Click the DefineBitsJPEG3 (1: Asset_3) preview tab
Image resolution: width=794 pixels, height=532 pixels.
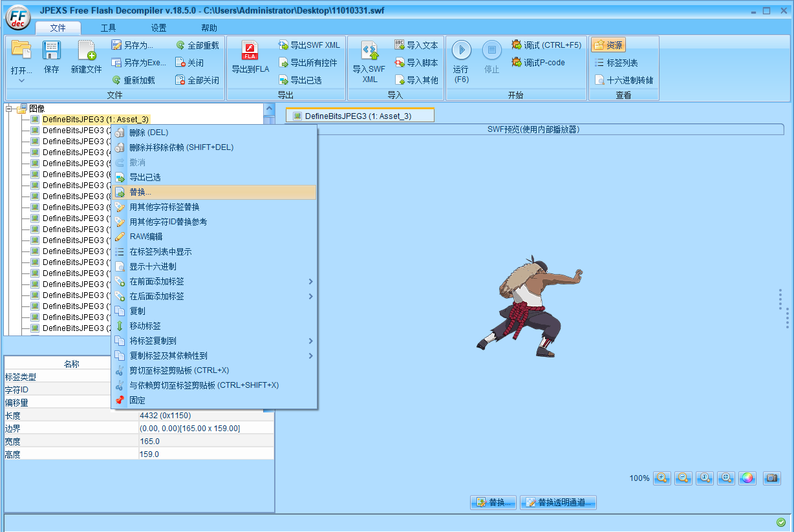[x=359, y=116]
